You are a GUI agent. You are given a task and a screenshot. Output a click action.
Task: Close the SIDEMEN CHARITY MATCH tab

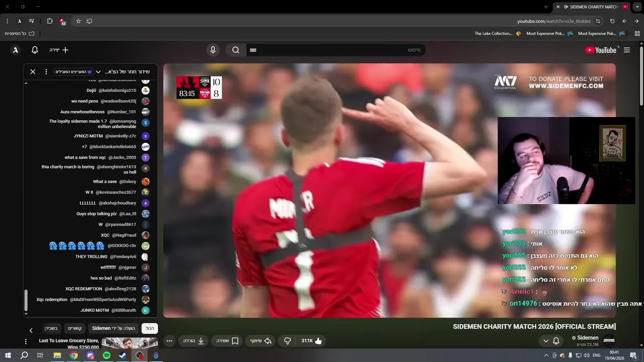557,7
